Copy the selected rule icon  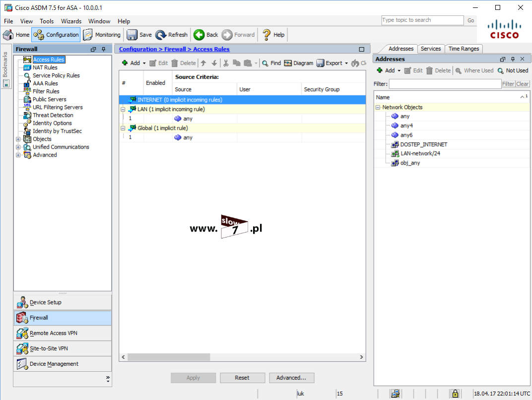click(x=237, y=63)
